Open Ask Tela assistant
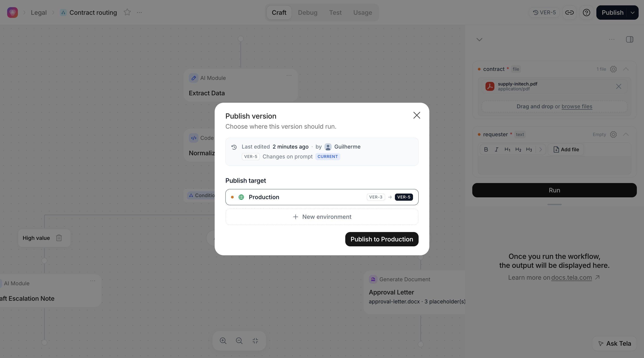 point(614,343)
